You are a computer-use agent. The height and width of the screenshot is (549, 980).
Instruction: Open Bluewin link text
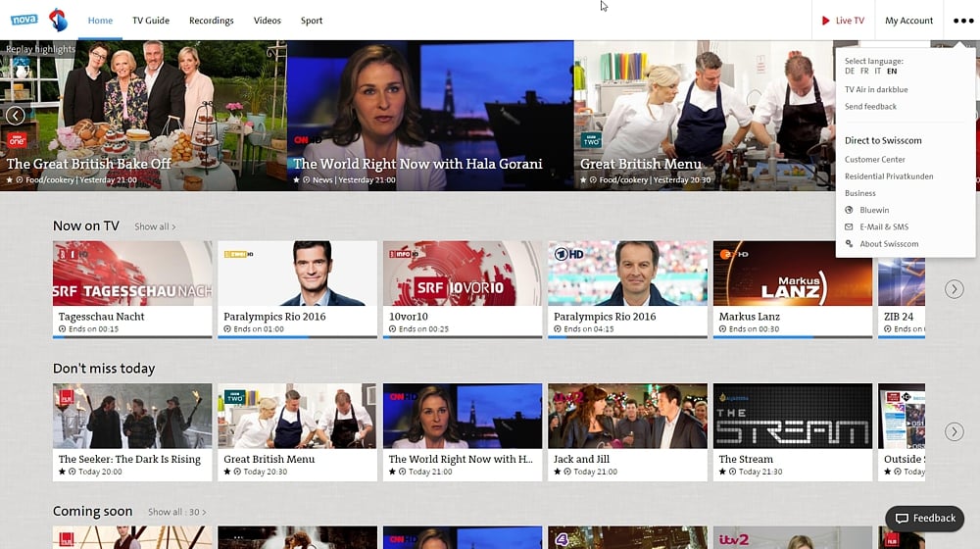pos(874,210)
